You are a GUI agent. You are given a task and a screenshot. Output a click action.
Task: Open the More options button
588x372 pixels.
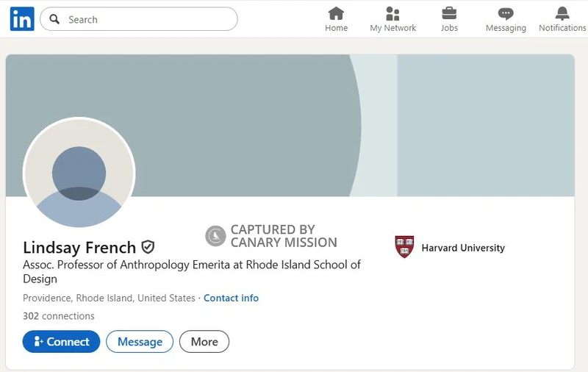(x=204, y=342)
